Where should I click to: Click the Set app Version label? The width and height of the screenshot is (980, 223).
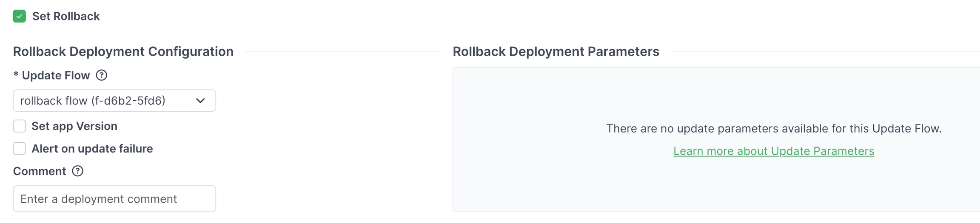[74, 126]
